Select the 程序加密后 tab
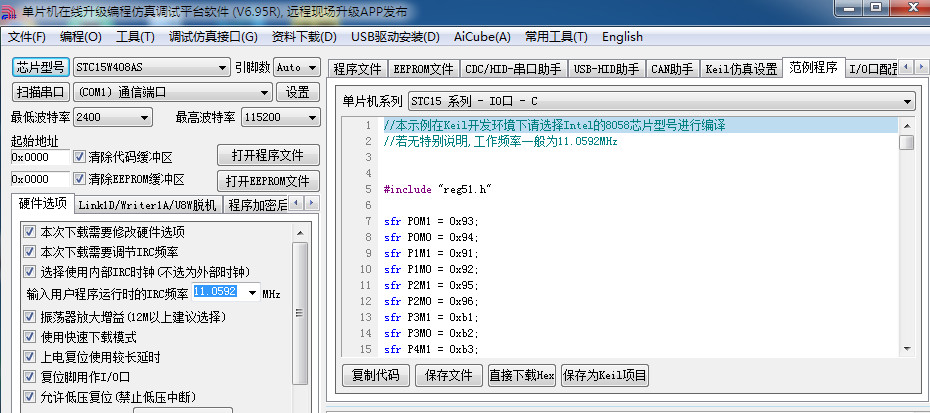930x413 pixels. [256, 205]
